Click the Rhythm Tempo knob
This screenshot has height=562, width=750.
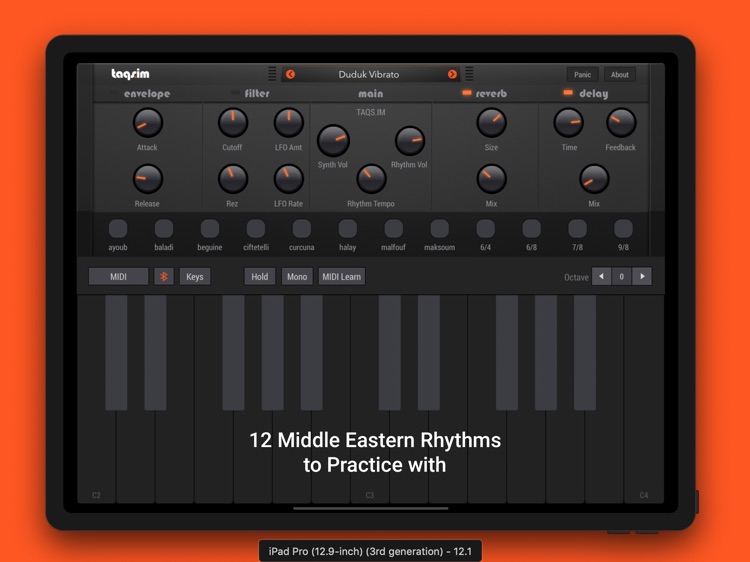coord(371,179)
